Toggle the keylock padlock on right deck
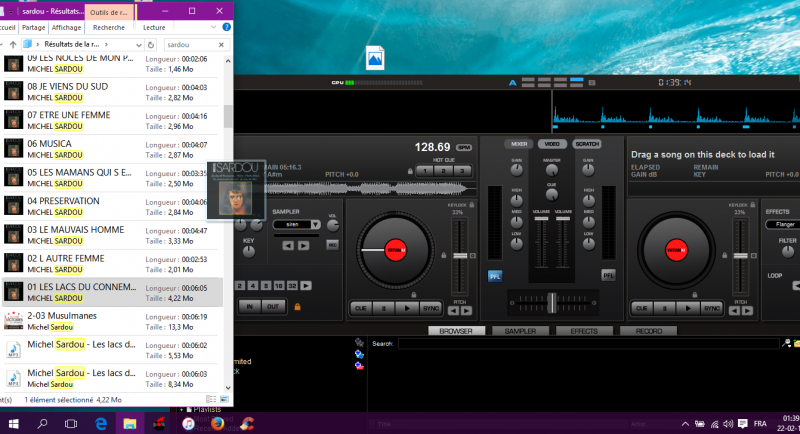800x434 pixels. coord(753,205)
